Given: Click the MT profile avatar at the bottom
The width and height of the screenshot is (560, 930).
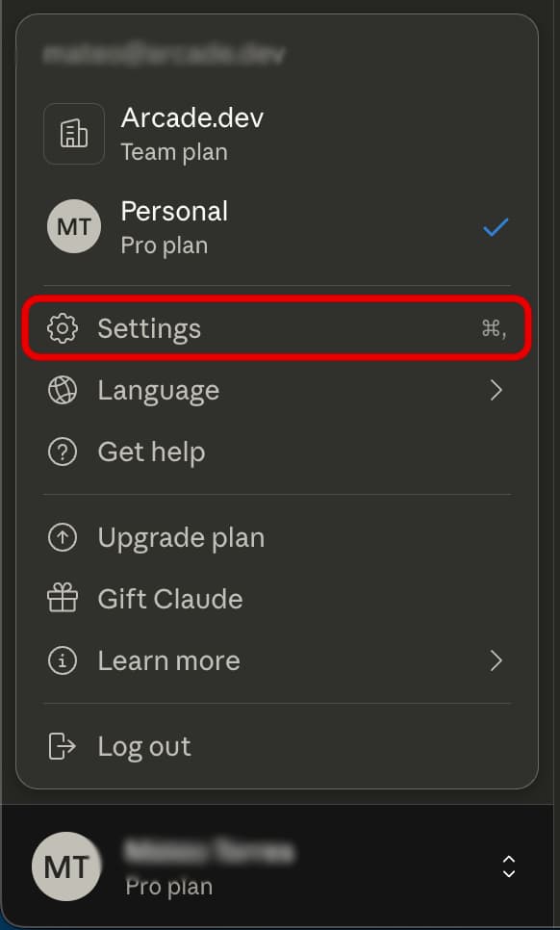Looking at the screenshot, I should pyautogui.click(x=66, y=866).
